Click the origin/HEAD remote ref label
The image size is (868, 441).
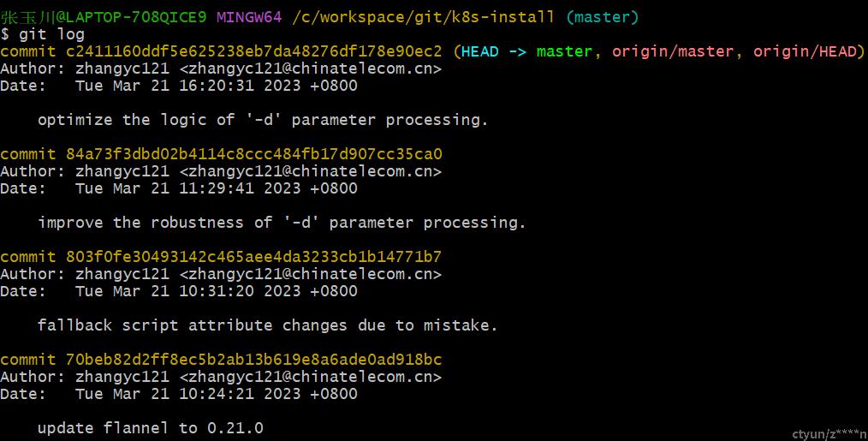click(x=805, y=51)
